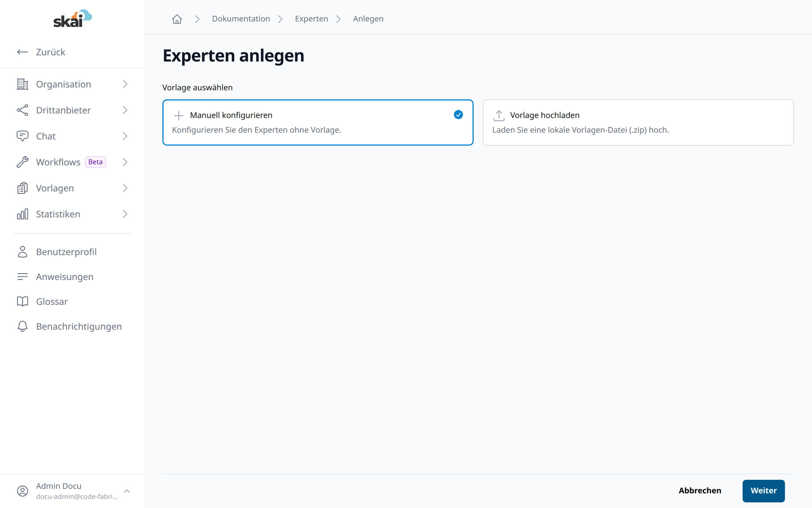Open Experten breadcrumb
Screen dimensions: 812x508
pos(311,19)
